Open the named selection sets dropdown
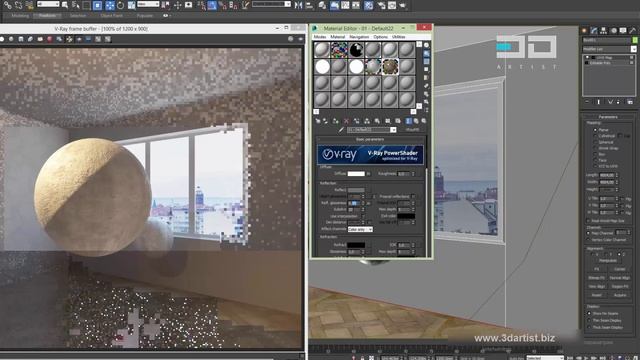Viewport: 640px width, 360px height. (271, 4)
